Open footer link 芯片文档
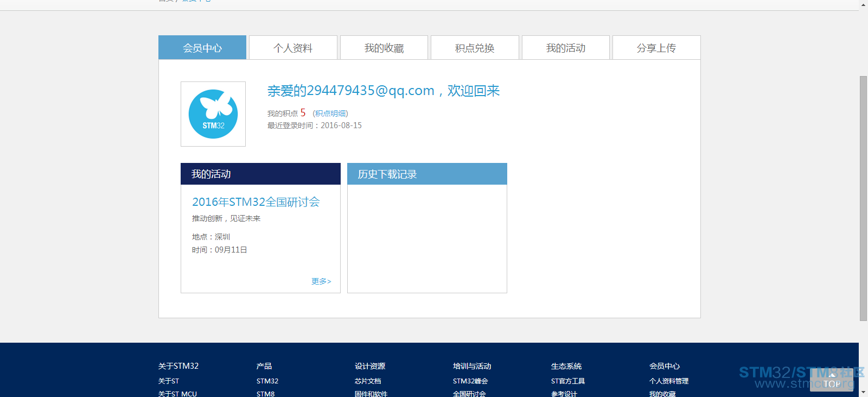Image resolution: width=868 pixels, height=397 pixels. [368, 381]
